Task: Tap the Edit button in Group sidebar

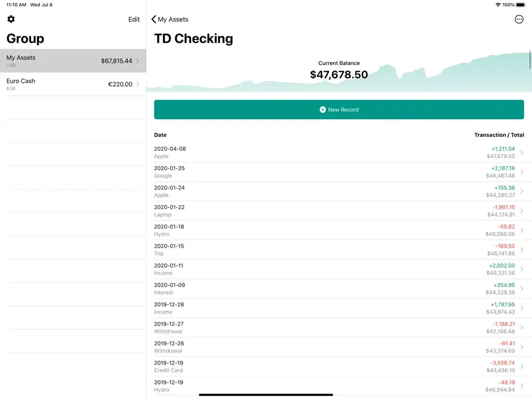Action: (134, 19)
